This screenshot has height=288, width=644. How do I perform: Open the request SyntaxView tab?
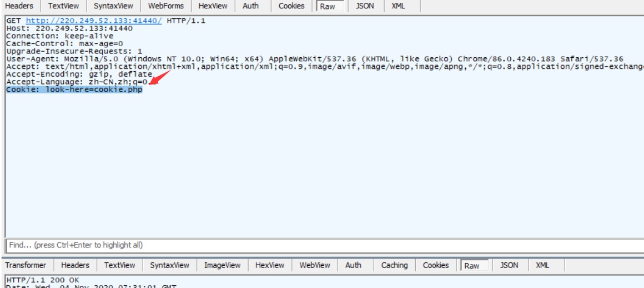(113, 6)
